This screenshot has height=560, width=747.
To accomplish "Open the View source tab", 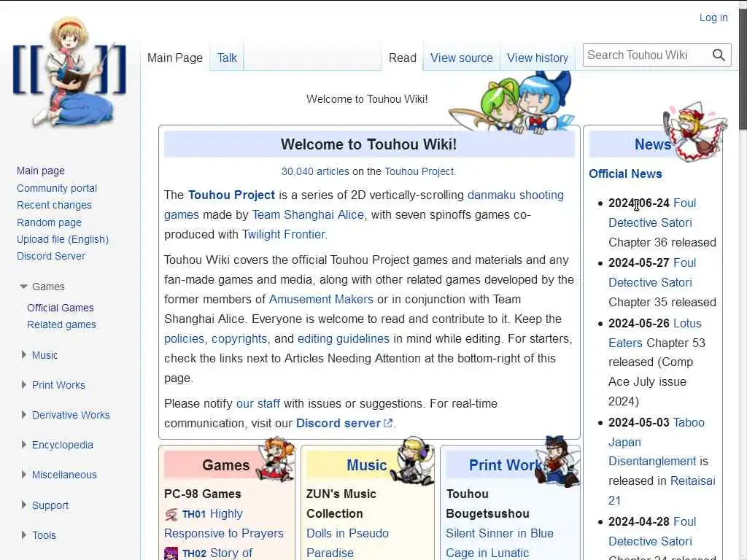I will tap(462, 58).
